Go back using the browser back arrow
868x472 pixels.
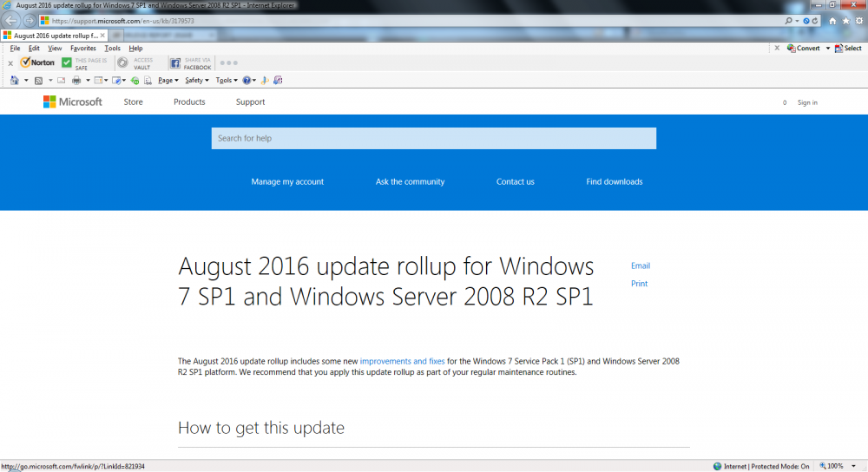(11, 21)
